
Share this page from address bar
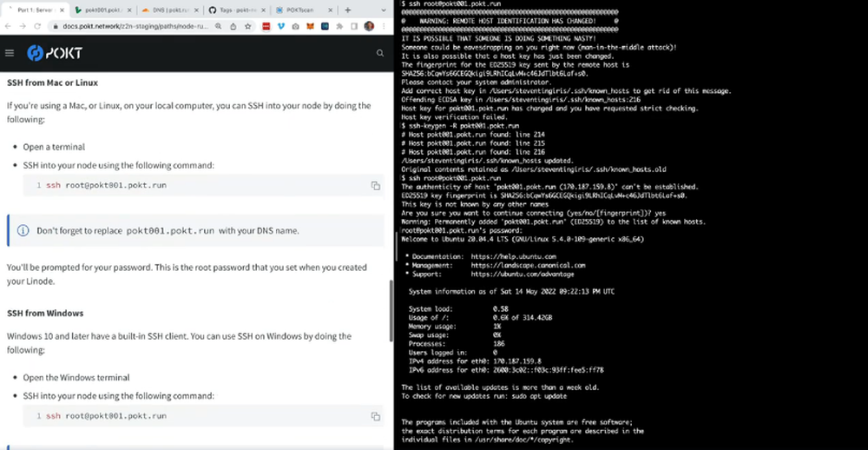tap(233, 26)
